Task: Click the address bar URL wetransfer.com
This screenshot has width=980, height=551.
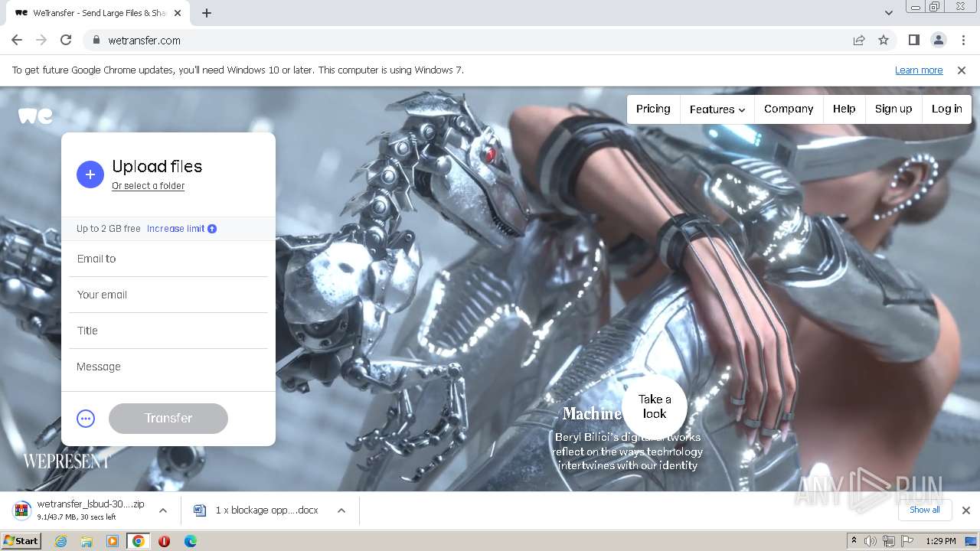Action: pyautogui.click(x=144, y=40)
